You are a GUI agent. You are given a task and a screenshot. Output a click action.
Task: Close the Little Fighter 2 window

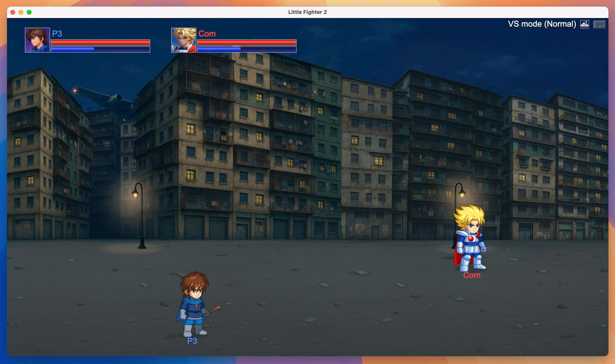coord(13,12)
